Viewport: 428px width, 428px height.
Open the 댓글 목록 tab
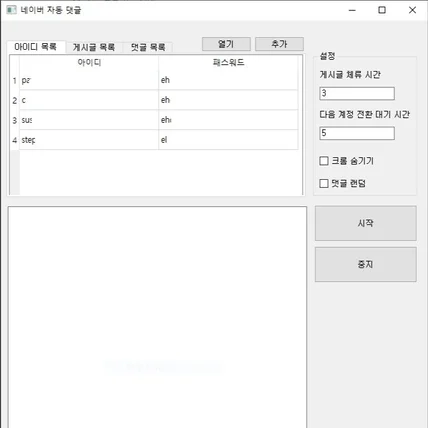point(148,47)
